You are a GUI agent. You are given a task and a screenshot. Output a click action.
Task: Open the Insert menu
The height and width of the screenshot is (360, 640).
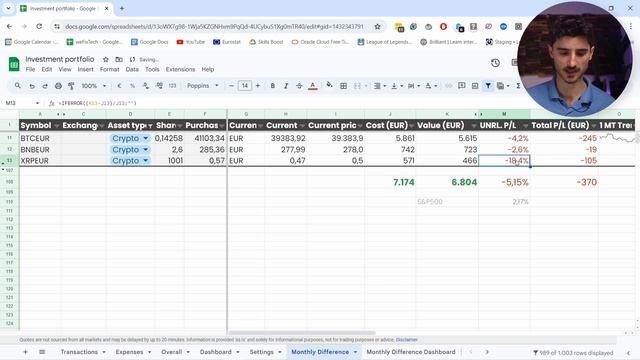[x=86, y=69]
